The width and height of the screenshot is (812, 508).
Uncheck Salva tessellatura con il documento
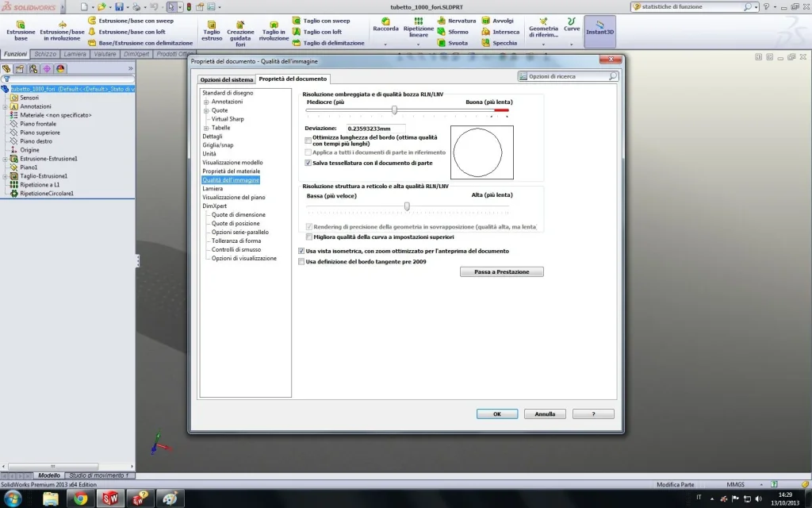308,163
